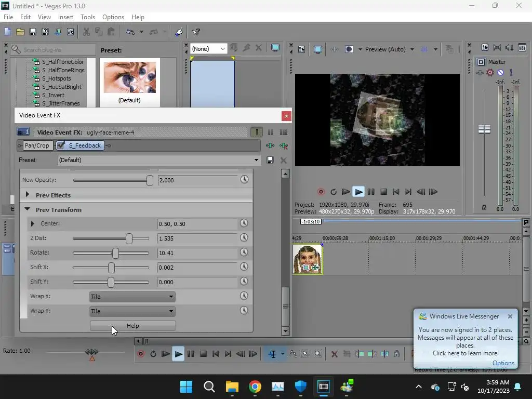The image size is (532, 399).
Task: Select the ugly-face-meme clip on the timeline
Action: [x=308, y=259]
